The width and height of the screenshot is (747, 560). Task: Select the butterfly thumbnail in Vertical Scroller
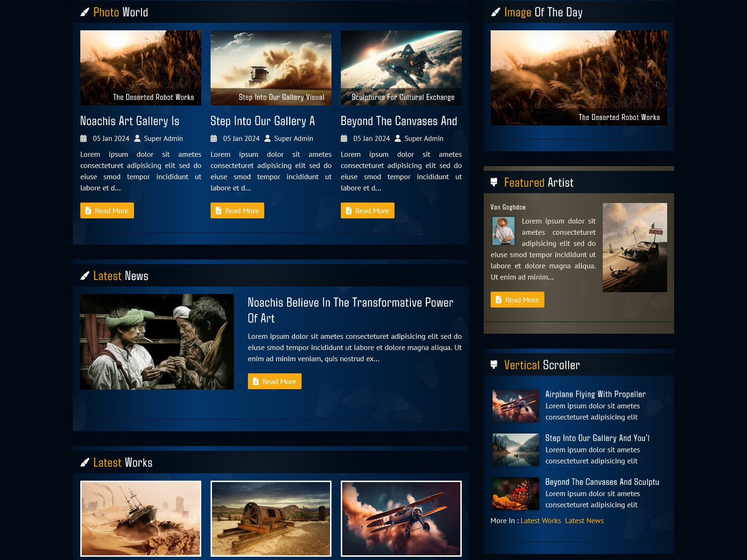pyautogui.click(x=516, y=494)
